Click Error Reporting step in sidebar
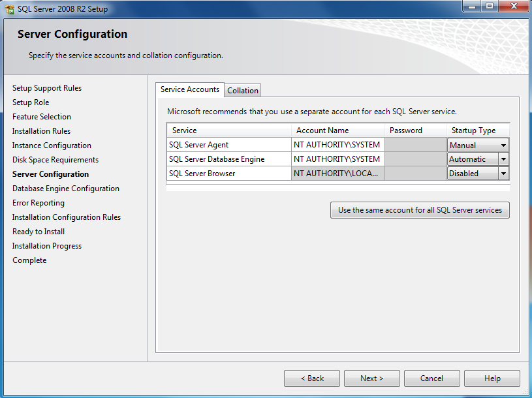532x398 pixels. tap(39, 203)
